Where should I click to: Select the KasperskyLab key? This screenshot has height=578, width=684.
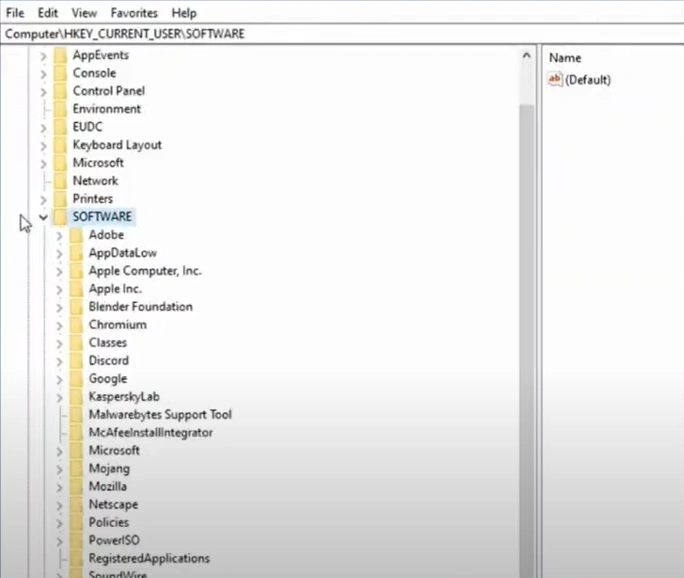pos(124,397)
